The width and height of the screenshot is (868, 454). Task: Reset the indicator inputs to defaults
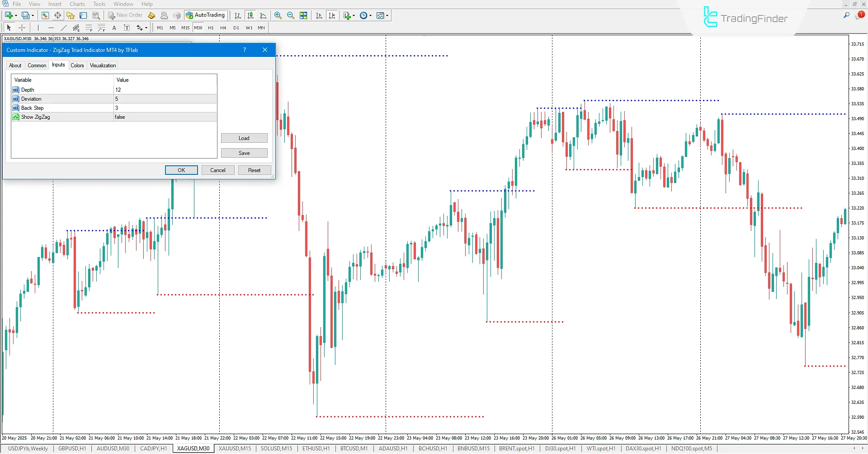coord(255,170)
